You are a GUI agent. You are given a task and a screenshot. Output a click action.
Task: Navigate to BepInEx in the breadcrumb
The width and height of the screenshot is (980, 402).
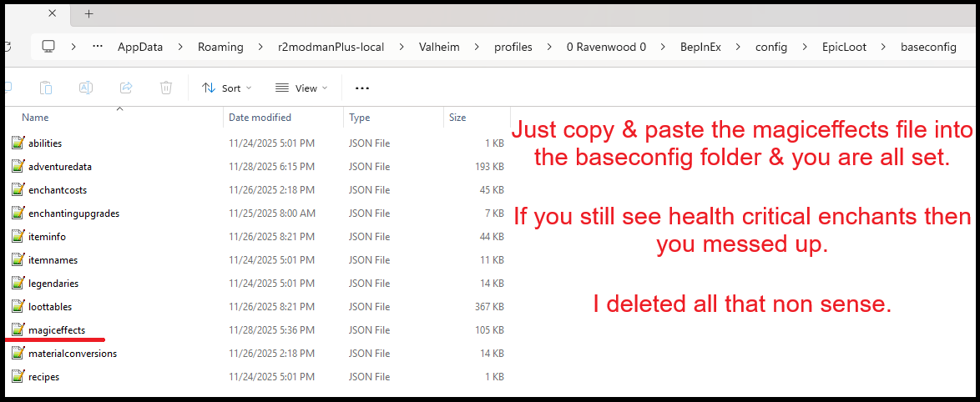pyautogui.click(x=700, y=47)
